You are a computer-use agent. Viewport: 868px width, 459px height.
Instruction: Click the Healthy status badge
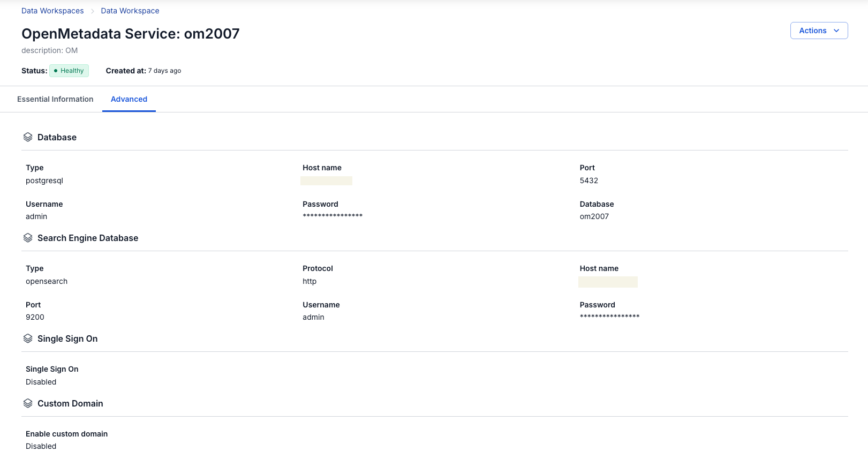pyautogui.click(x=69, y=71)
